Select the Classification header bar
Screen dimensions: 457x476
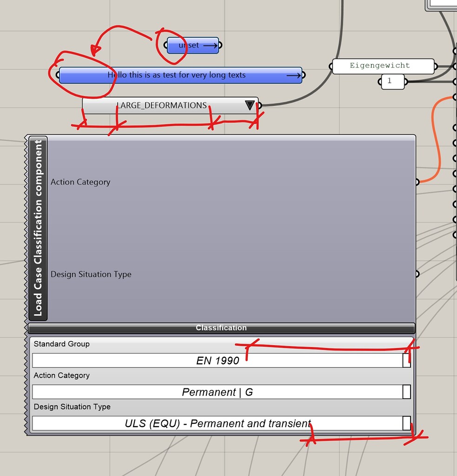(221, 328)
